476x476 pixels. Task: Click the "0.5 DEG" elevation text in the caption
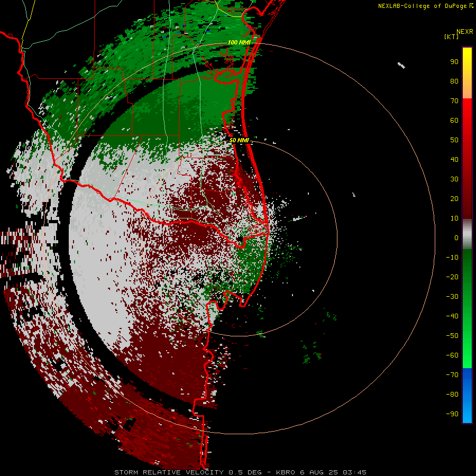(x=245, y=472)
